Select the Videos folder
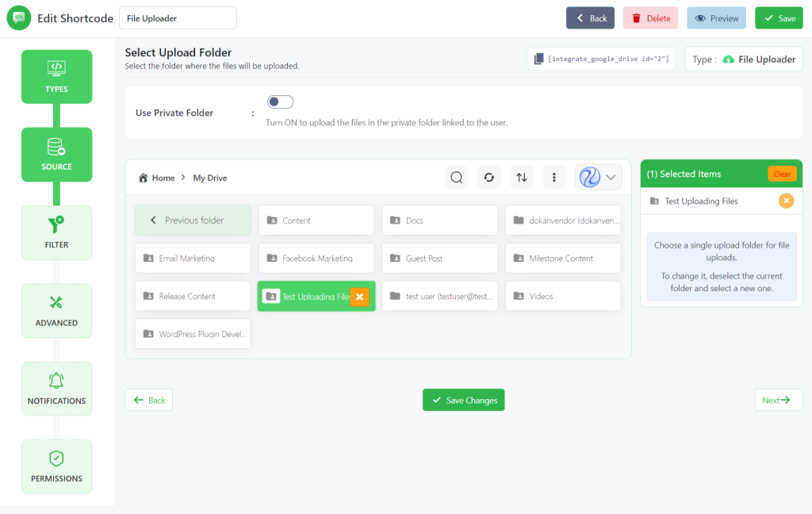Image resolution: width=812 pixels, height=514 pixels. pyautogui.click(x=563, y=296)
